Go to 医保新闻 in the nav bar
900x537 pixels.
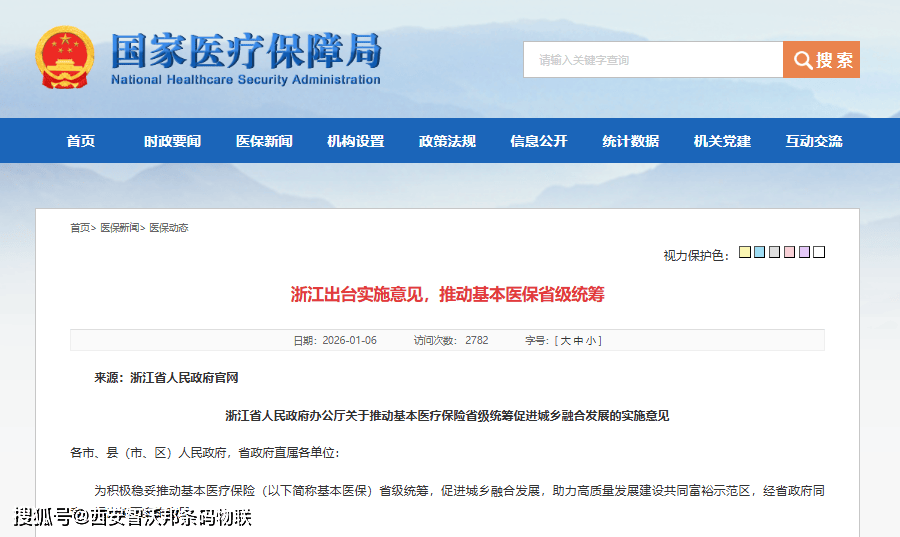click(x=264, y=141)
